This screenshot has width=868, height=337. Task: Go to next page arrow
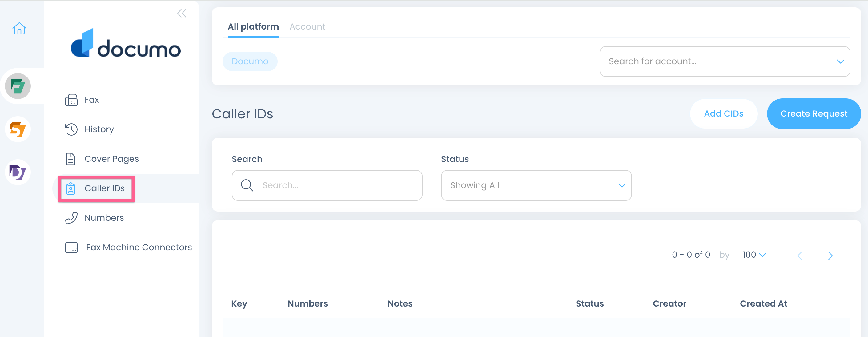coord(830,256)
